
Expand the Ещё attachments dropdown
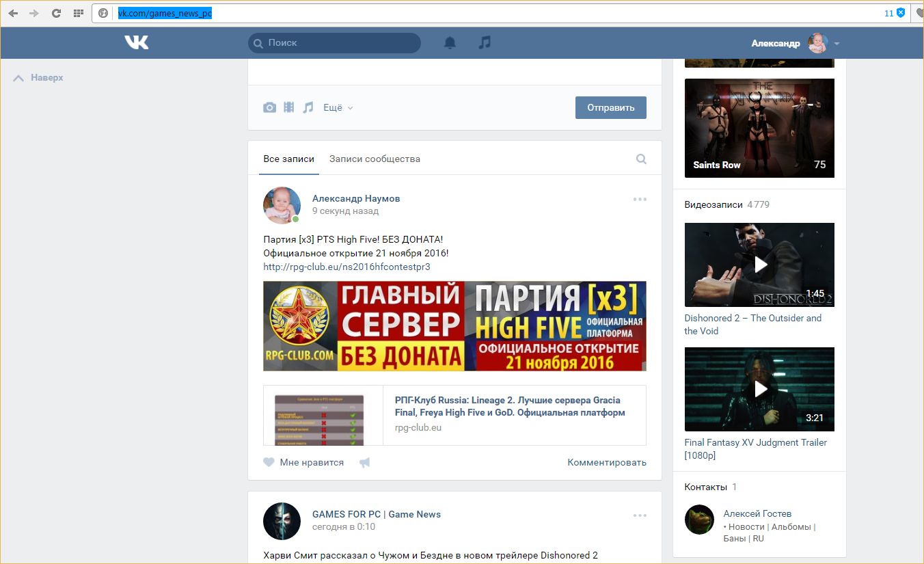tap(338, 107)
